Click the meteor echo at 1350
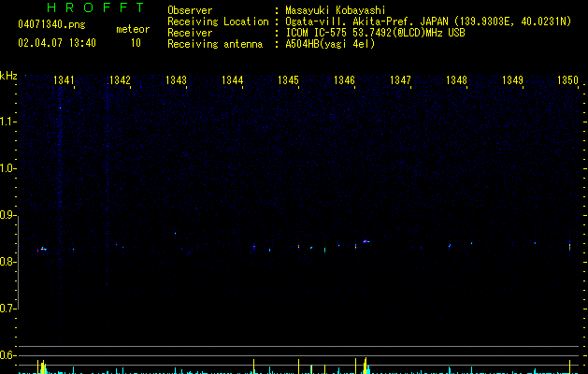This screenshot has height=374, width=588. [x=569, y=247]
